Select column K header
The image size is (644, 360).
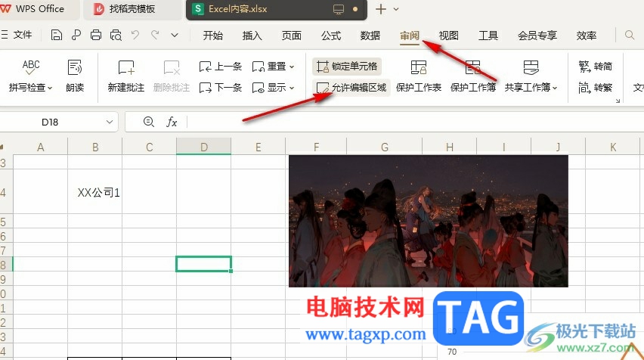tap(613, 147)
